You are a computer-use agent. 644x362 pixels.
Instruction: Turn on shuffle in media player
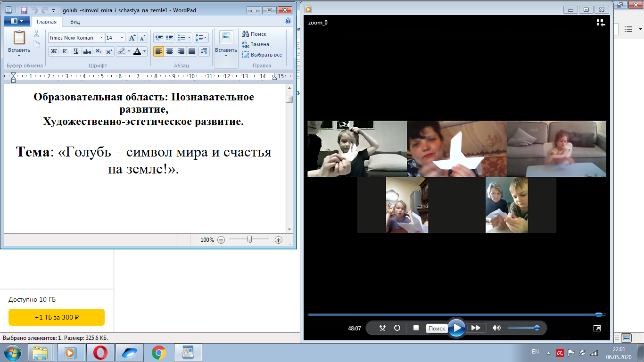[383, 328]
